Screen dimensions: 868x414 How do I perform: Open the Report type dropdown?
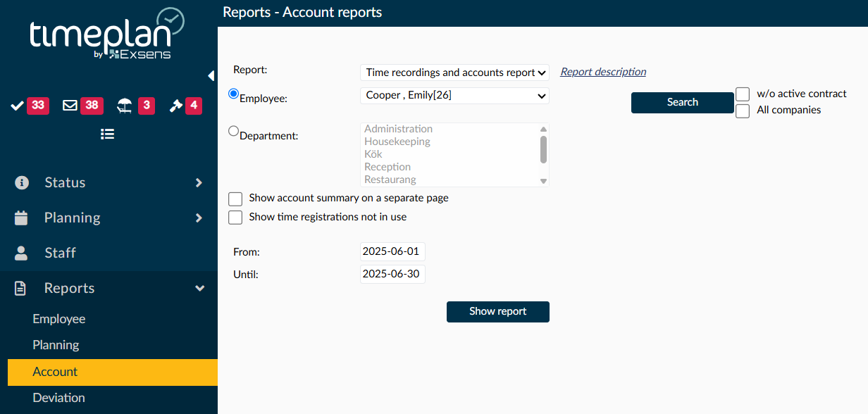tap(454, 73)
